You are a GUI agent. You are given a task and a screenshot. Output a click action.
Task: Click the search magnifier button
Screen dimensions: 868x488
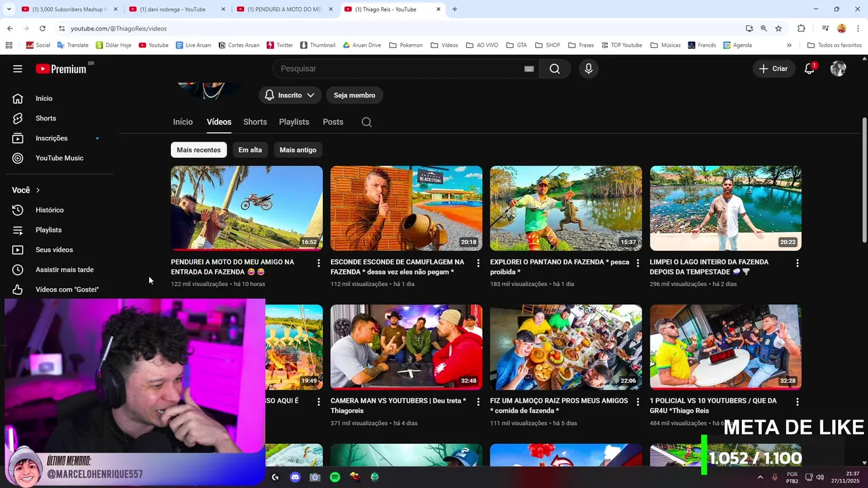pos(555,68)
